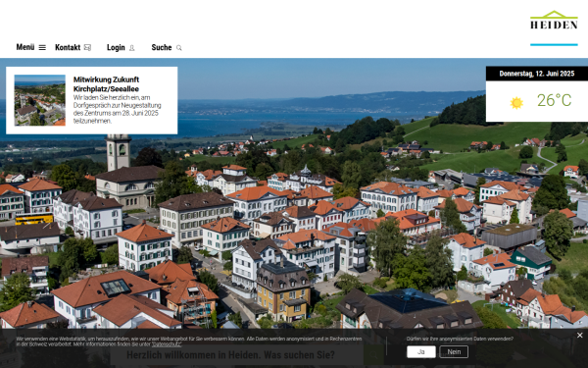This screenshot has width=588, height=368.
Task: Open the Mitwirkung Zukunft Kirchplatz/Seeallee headline
Action: [x=106, y=84]
